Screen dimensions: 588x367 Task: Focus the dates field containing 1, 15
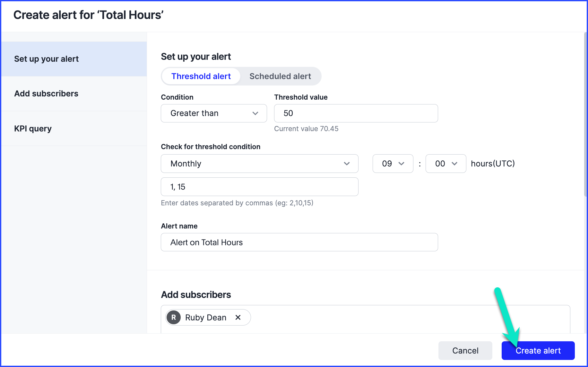pos(259,187)
